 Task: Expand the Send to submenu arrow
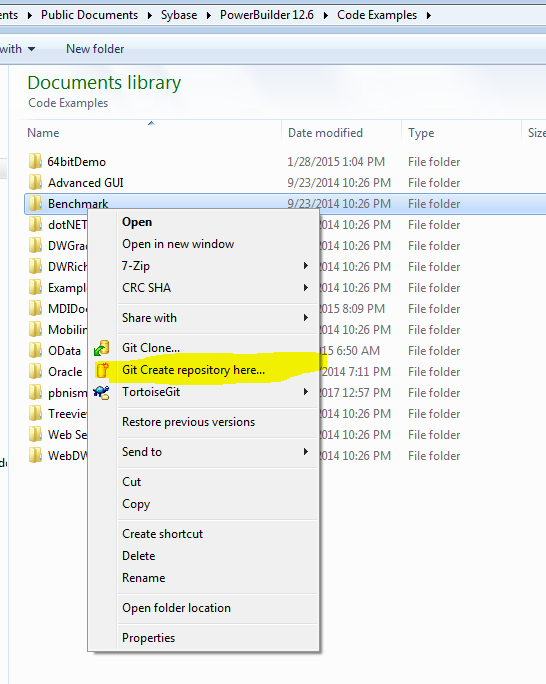[x=306, y=451]
